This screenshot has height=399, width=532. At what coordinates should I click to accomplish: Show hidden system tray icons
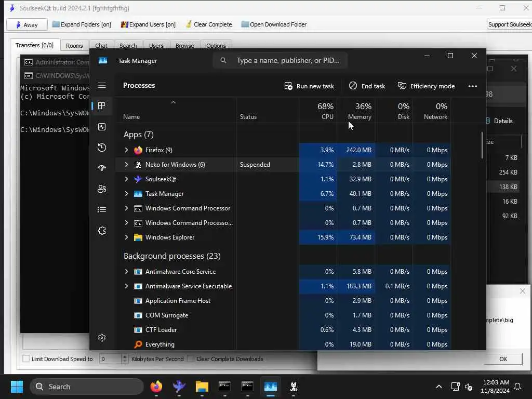pos(438,387)
